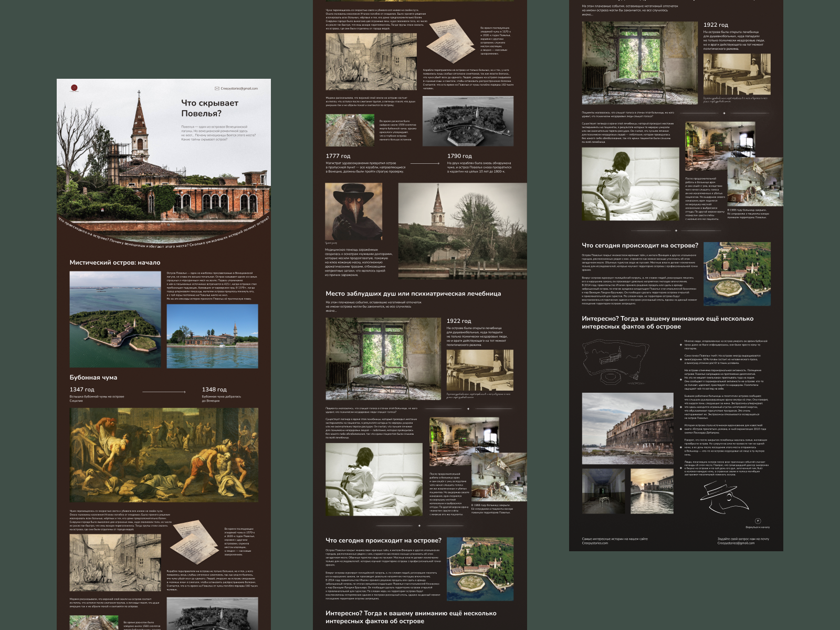Select heading 'Место заблудших душ или психиатрическая лечебница'
The width and height of the screenshot is (840, 630).
pos(413,293)
